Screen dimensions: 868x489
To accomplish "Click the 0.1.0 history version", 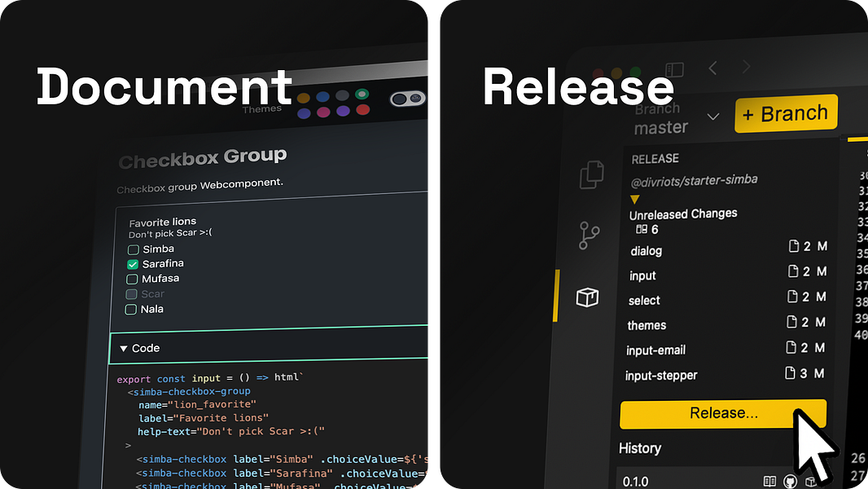I will pos(635,482).
